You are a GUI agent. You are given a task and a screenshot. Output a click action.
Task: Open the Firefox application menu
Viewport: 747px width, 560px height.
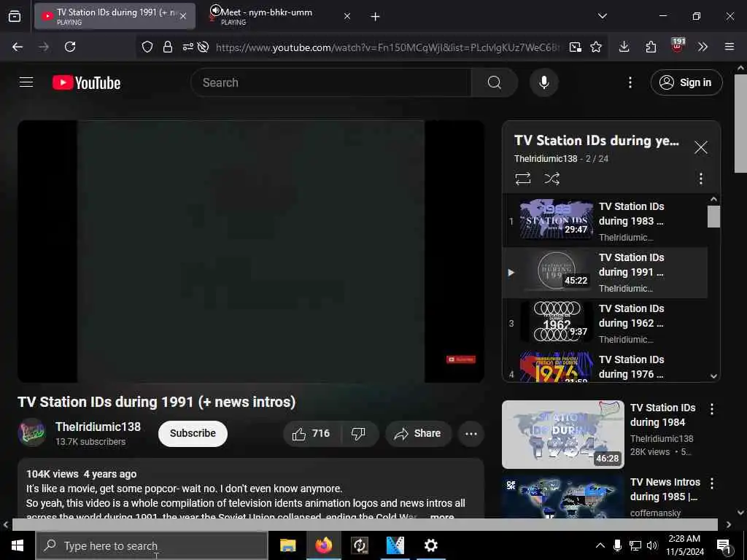729,47
